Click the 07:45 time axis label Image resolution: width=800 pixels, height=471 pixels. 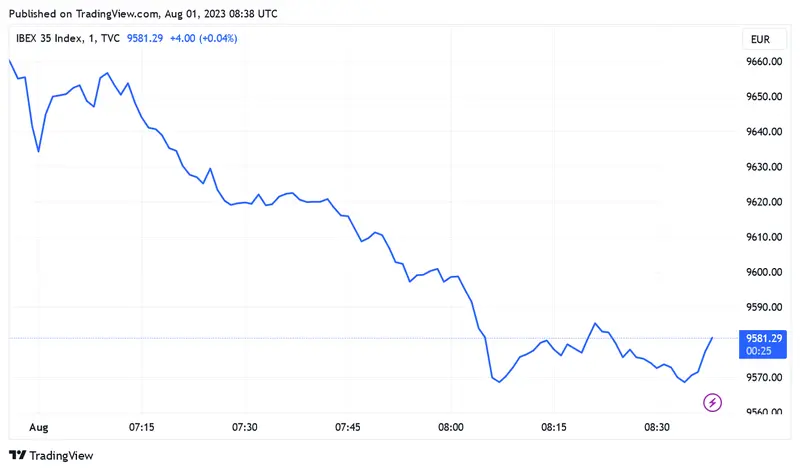click(x=348, y=427)
